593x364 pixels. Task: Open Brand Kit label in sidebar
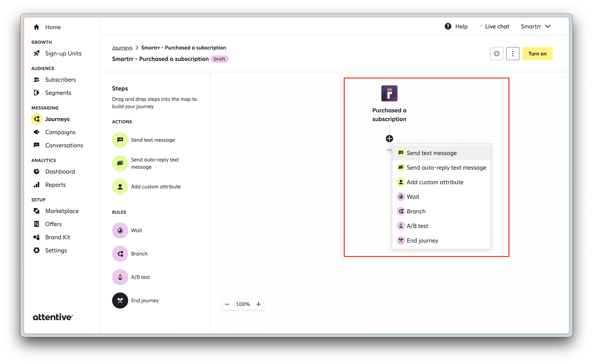(x=58, y=237)
